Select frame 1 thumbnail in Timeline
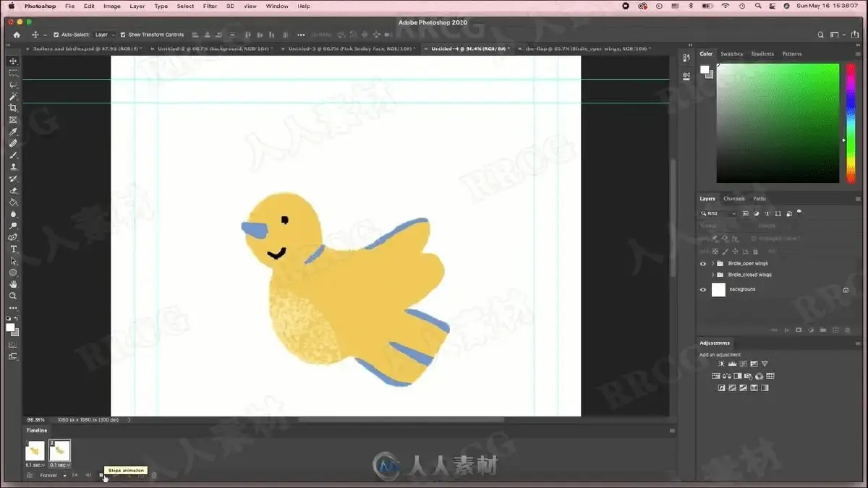This screenshot has width=868, height=488. (x=35, y=450)
